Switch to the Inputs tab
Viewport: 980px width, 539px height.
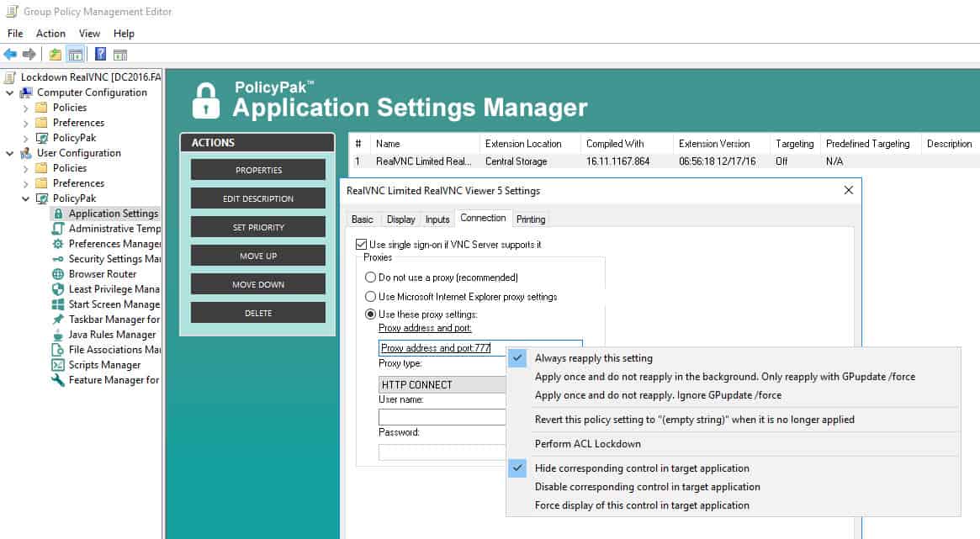tap(437, 219)
